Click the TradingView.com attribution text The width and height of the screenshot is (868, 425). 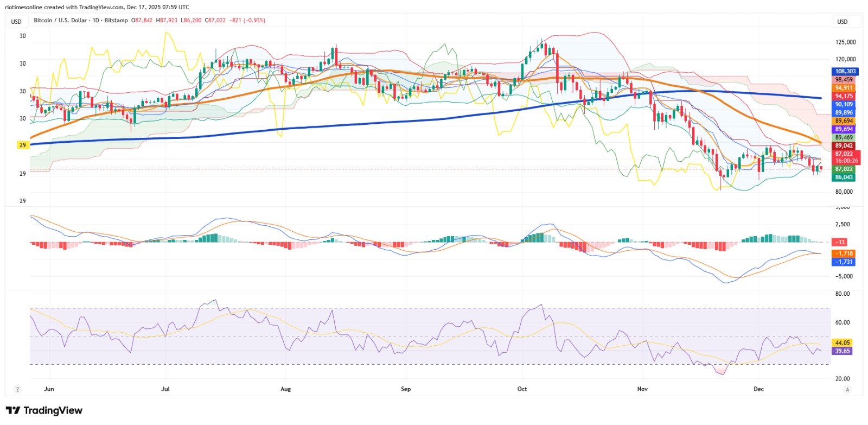(x=101, y=7)
